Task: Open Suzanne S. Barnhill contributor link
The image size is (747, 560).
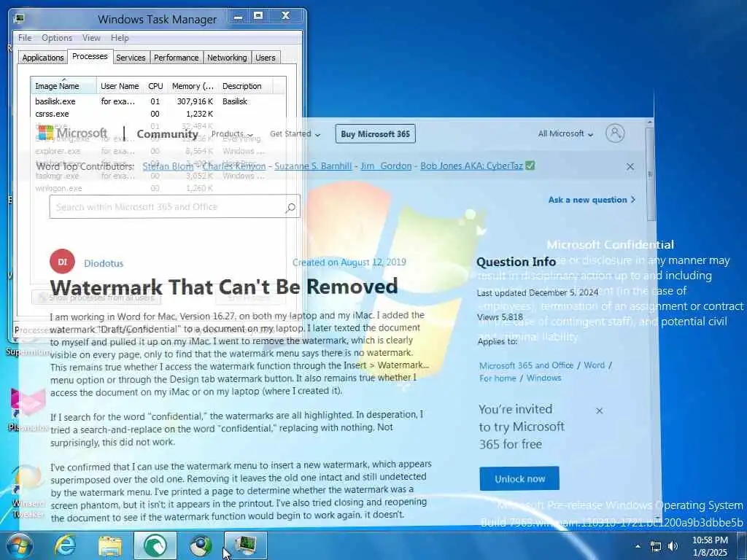Action: [x=313, y=166]
